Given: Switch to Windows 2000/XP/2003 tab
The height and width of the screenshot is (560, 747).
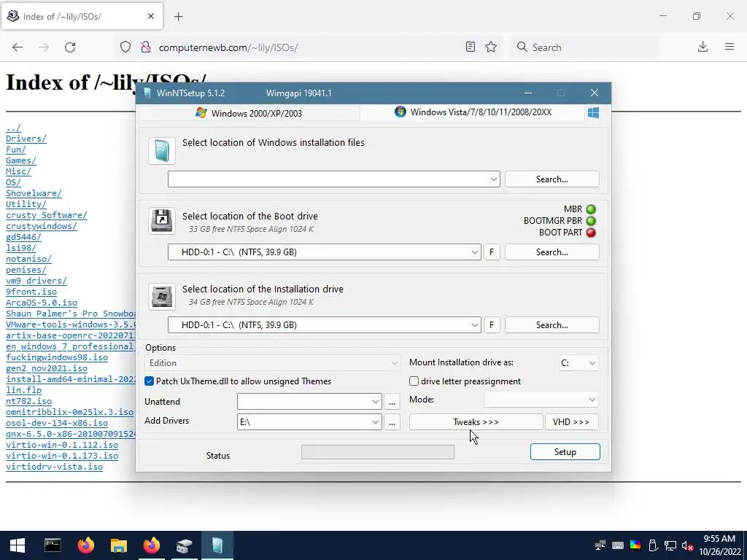Looking at the screenshot, I should (249, 113).
